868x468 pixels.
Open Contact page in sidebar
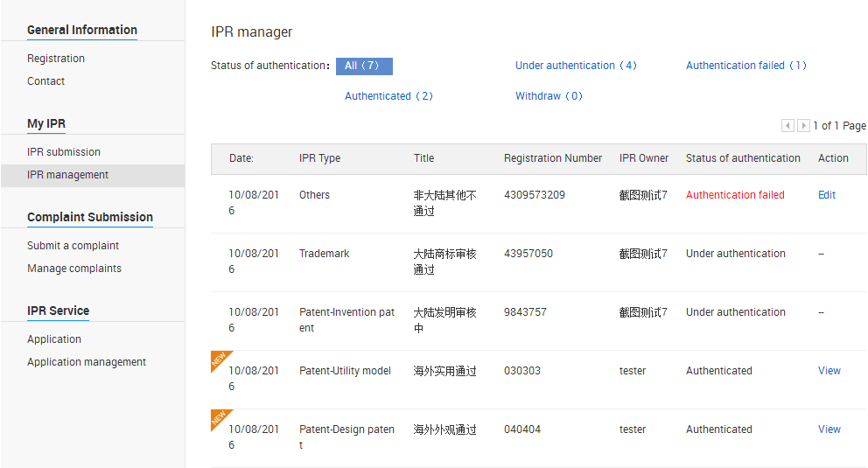pyautogui.click(x=46, y=80)
